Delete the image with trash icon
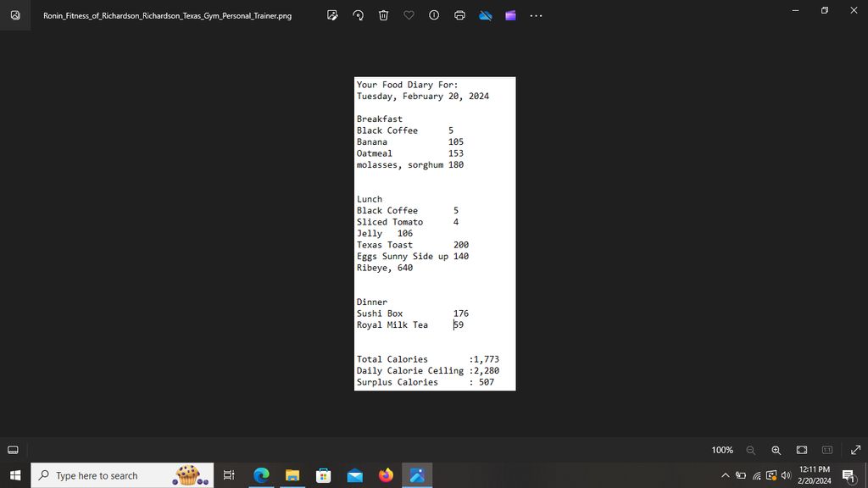 [383, 15]
